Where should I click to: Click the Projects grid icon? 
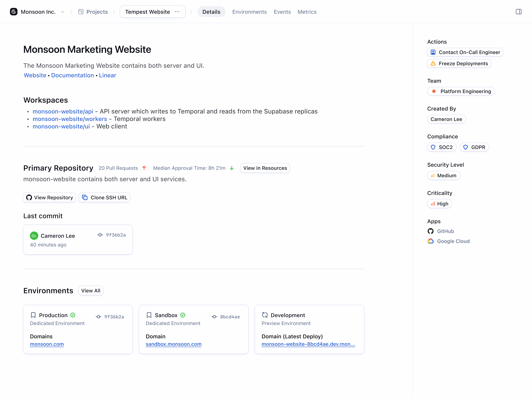81,12
